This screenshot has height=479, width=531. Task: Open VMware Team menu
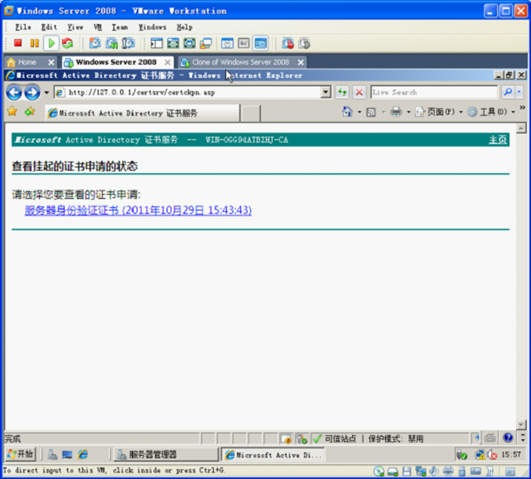[120, 27]
